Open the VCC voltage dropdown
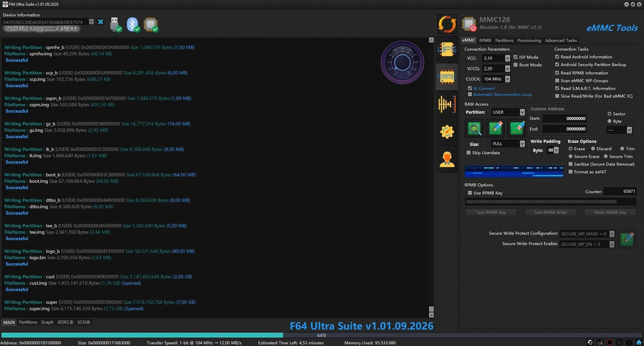The width and height of the screenshot is (644, 346). pos(507,58)
